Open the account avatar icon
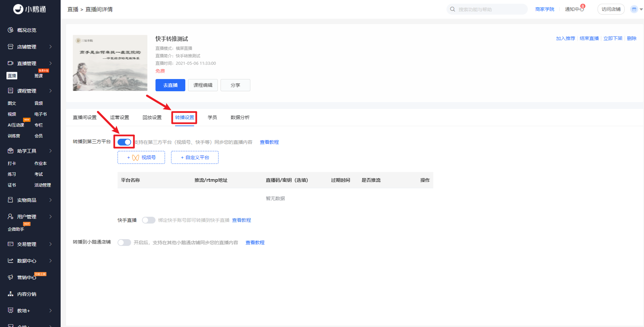Viewport: 644px width, 327px height. point(634,9)
